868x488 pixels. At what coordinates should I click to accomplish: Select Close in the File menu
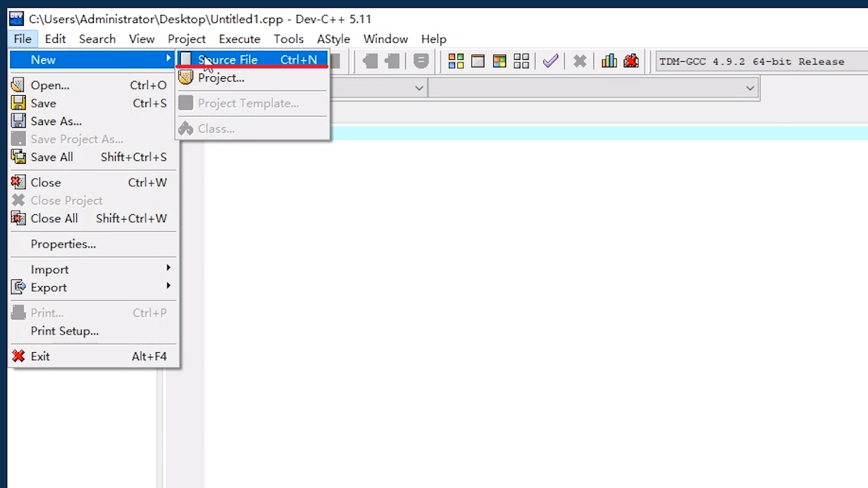click(x=93, y=182)
